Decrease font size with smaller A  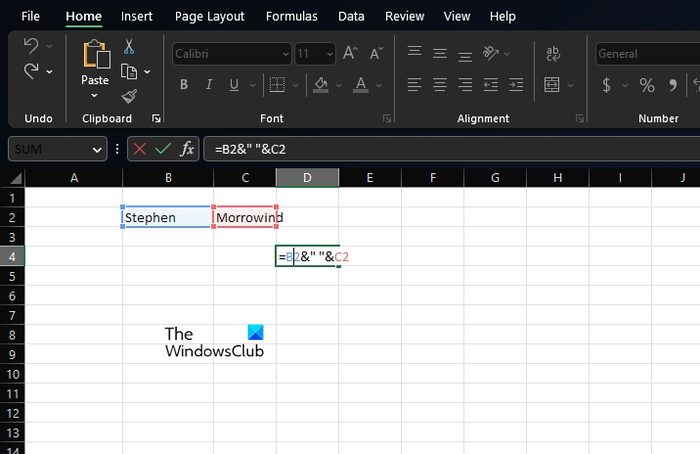point(376,54)
